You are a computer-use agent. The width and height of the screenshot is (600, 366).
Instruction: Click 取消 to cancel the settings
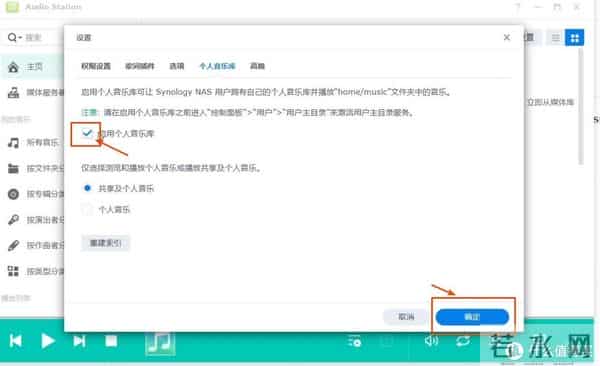[x=406, y=317]
